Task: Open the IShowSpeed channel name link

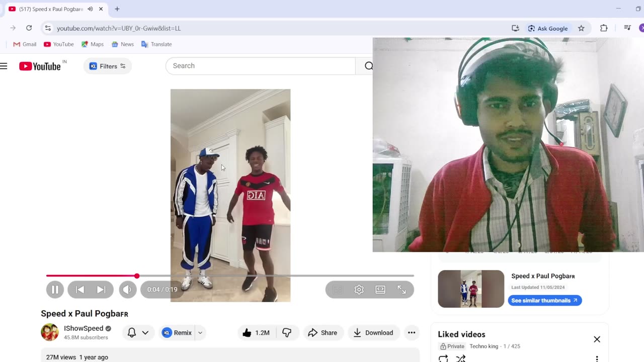Action: click(x=84, y=328)
